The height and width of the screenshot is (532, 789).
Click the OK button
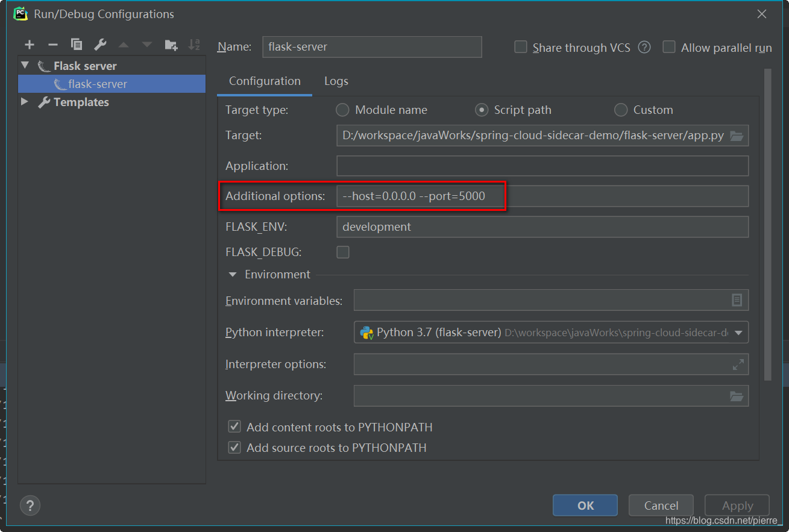click(585, 505)
